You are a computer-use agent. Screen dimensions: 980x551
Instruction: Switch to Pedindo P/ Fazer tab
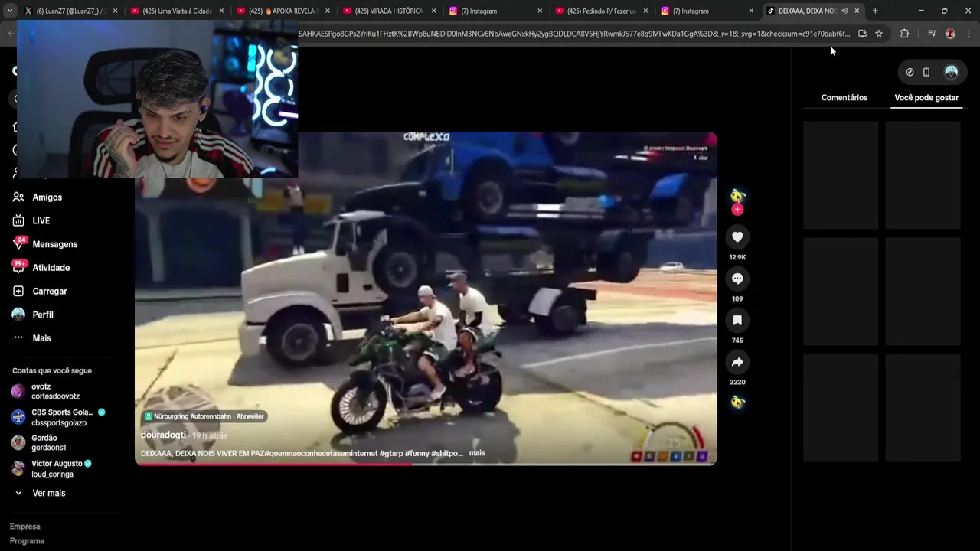tap(602, 11)
